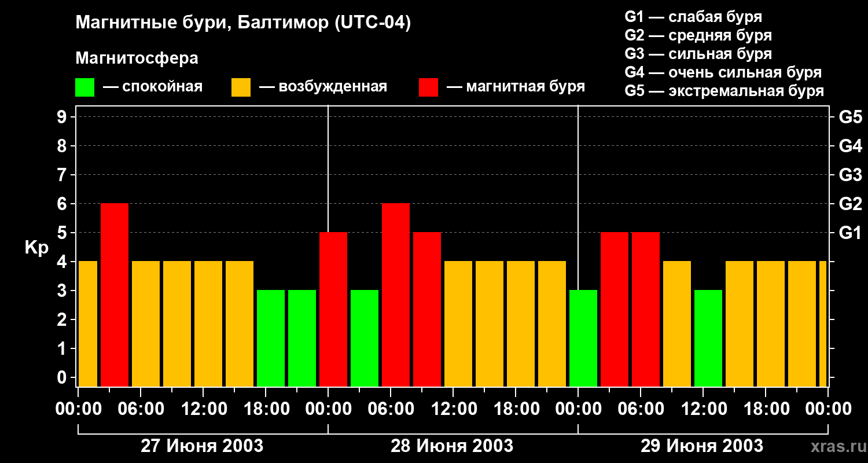868x463 pixels.
Task: Select the '29 Июня 2003' date label
Action: pyautogui.click(x=702, y=446)
